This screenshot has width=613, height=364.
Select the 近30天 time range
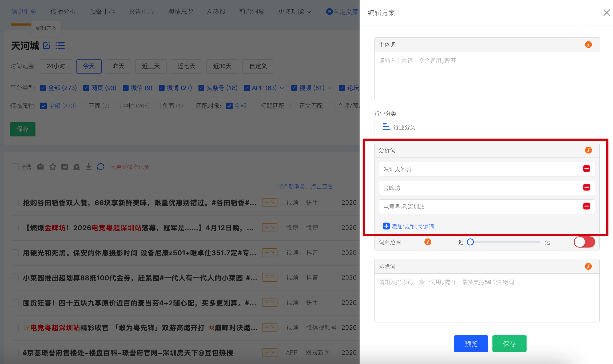(222, 66)
